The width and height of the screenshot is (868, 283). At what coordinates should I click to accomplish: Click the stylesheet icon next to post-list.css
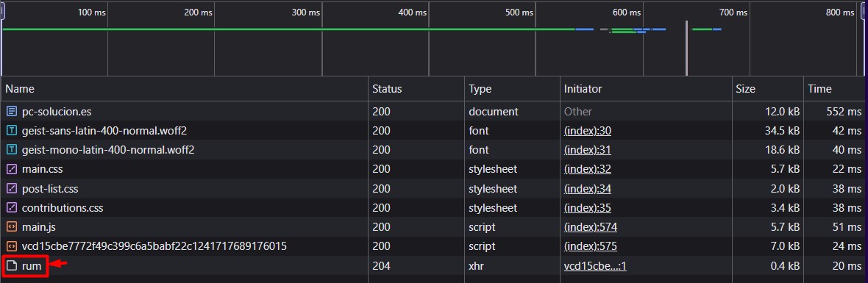[11, 188]
